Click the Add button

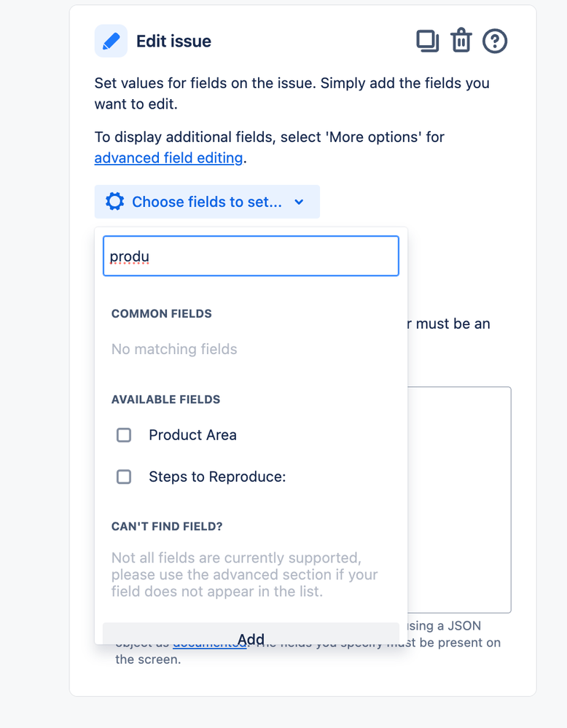pos(251,634)
